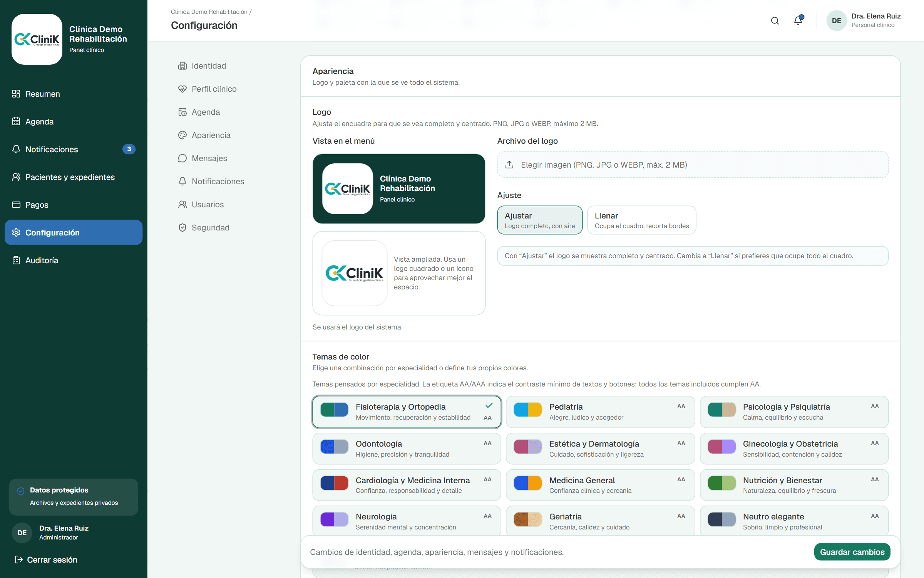Click the Cerrar sesión logout icon
924x578 pixels.
[18, 560]
